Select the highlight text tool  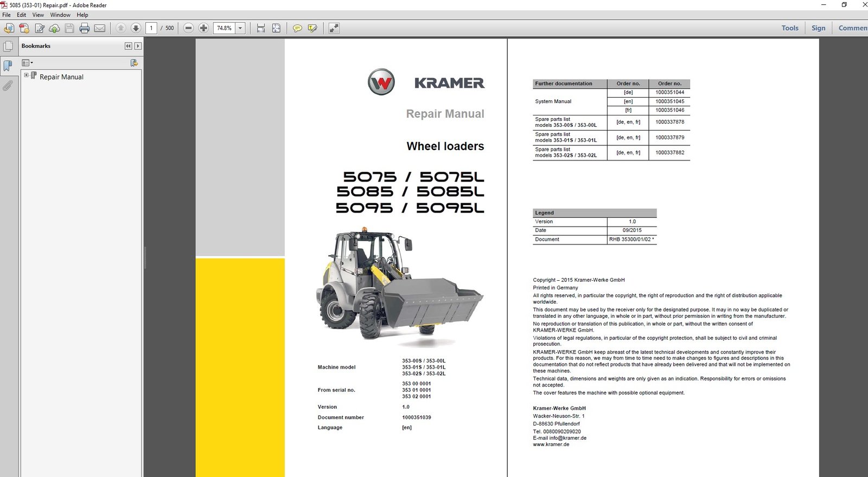(x=312, y=28)
